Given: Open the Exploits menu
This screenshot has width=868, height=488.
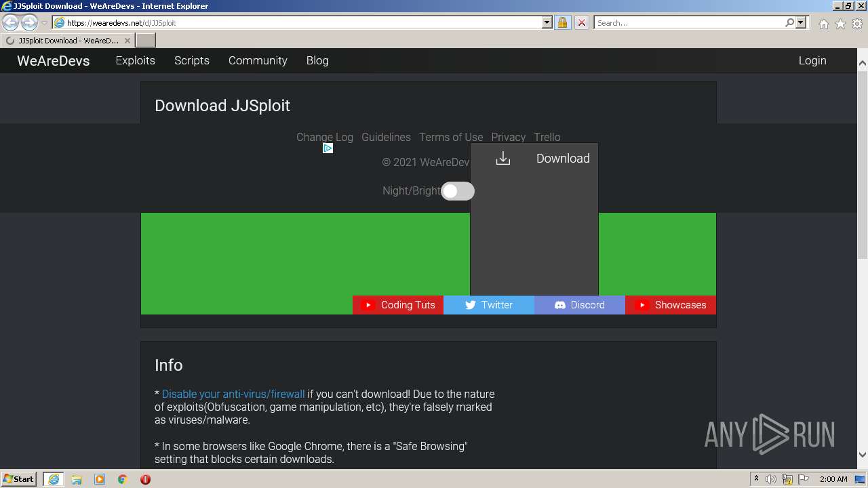Looking at the screenshot, I should tap(136, 60).
